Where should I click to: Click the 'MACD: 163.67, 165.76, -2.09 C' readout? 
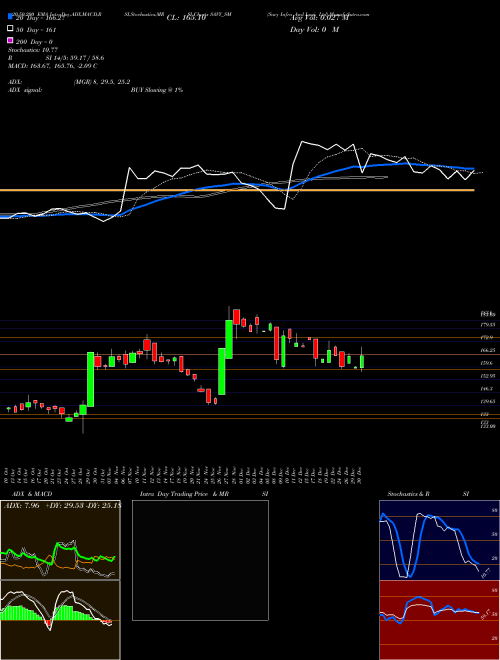[53, 66]
